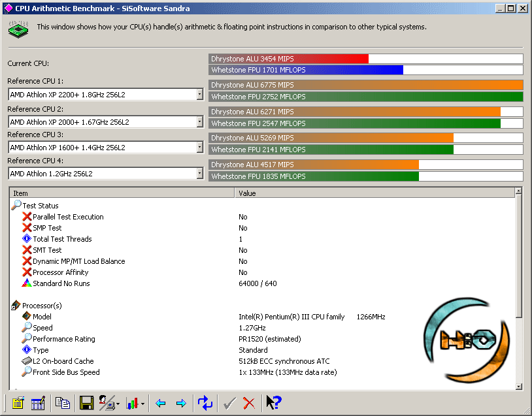532x416 pixels.
Task: Click the Item column header
Action: pyautogui.click(x=122, y=193)
